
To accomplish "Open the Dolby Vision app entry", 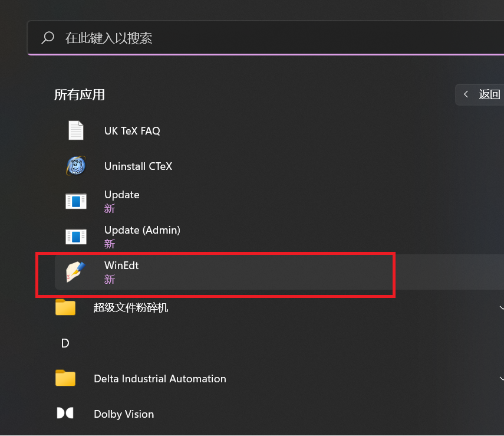I will pos(124,414).
